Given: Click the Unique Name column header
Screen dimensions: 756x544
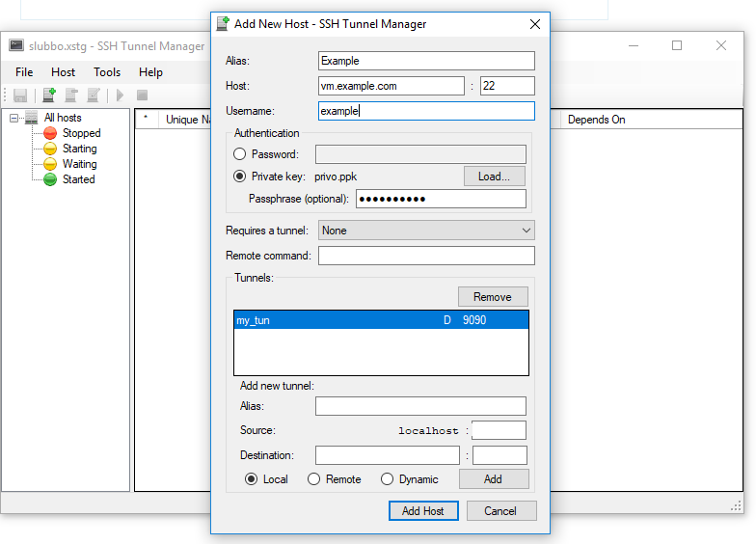Looking at the screenshot, I should [187, 120].
